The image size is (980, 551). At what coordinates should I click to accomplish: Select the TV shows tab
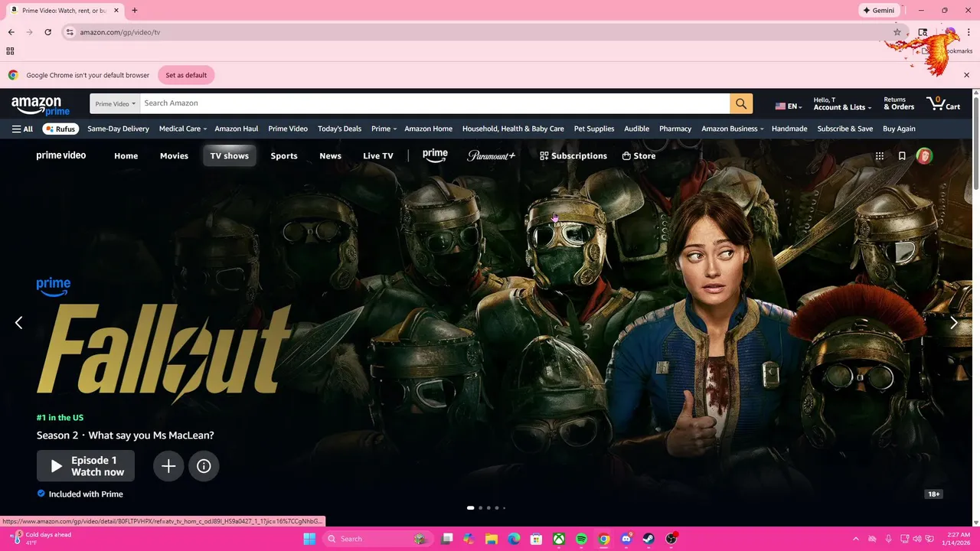pyautogui.click(x=230, y=155)
